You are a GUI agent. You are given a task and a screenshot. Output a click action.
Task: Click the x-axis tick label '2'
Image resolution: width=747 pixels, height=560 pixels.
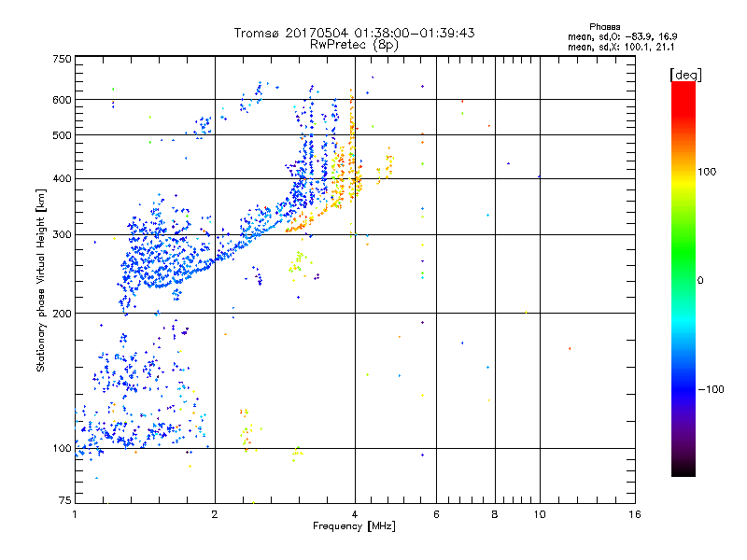click(x=215, y=514)
